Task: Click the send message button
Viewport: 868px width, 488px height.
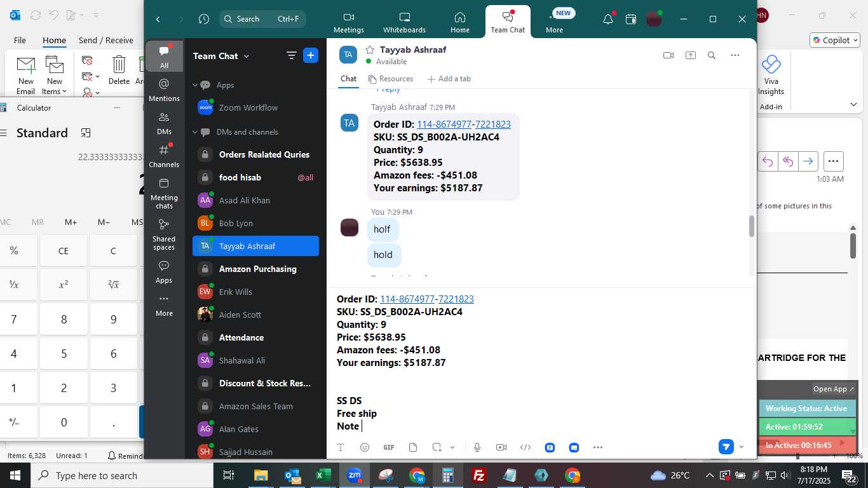Action: point(726,447)
